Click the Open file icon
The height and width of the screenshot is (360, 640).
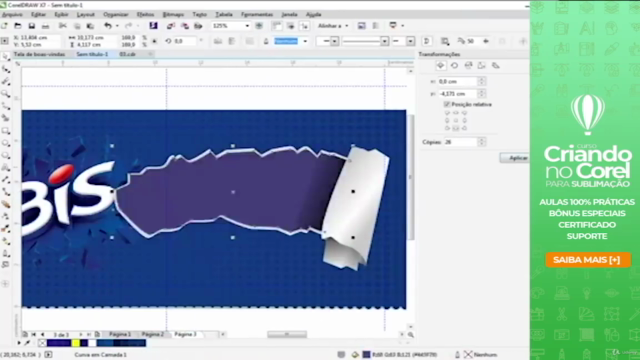coord(18,26)
